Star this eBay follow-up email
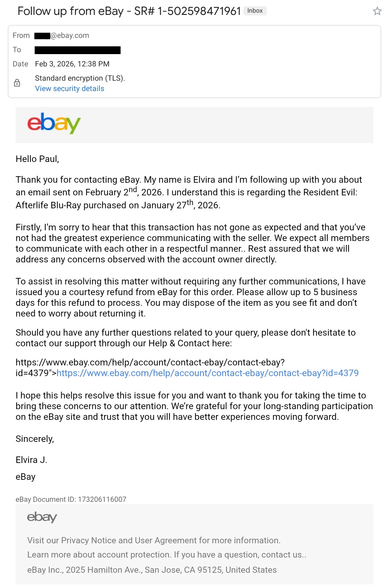This screenshot has width=389, height=588. (x=377, y=11)
